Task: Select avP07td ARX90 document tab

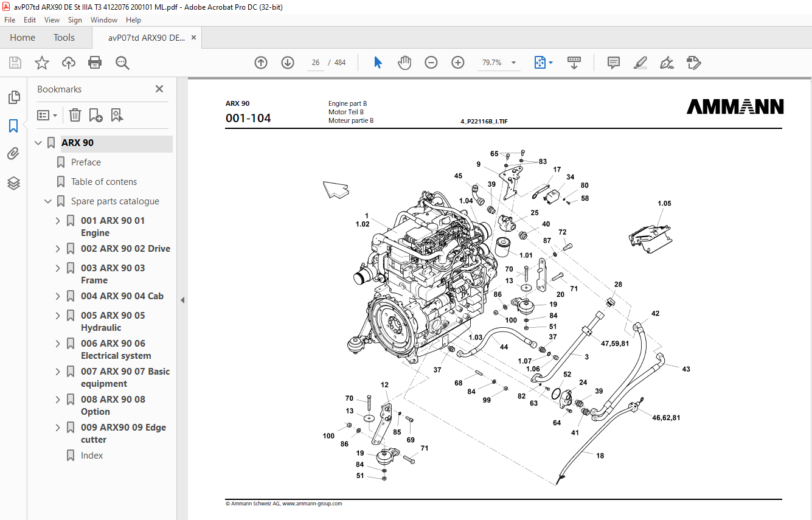Action: coord(147,38)
